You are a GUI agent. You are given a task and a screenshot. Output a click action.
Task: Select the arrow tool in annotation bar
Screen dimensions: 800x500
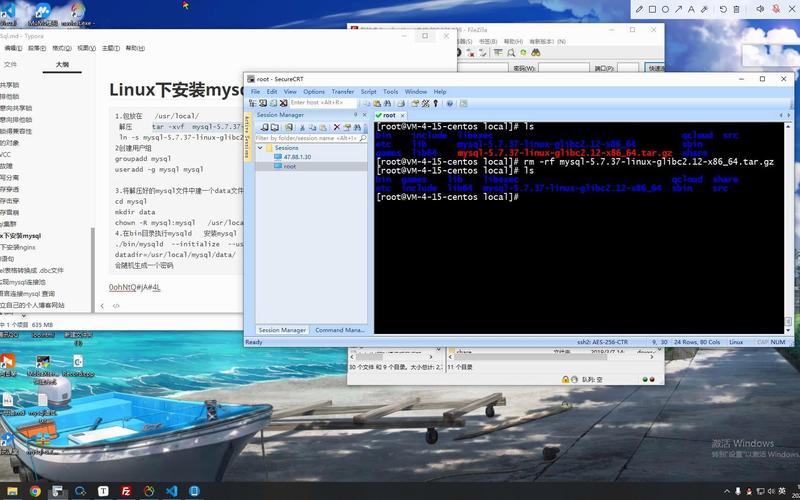[678, 9]
